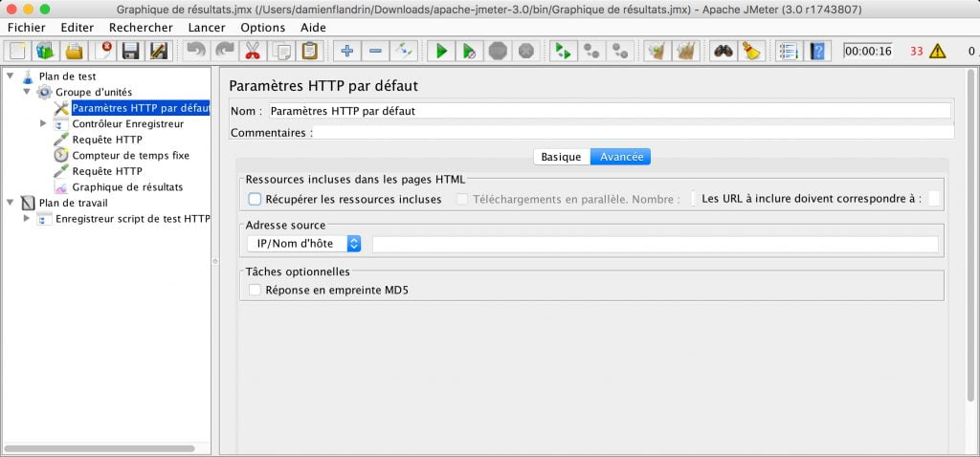Viewport: 980px width, 457px height.
Task: Click the Open file folder icon
Action: point(74,51)
